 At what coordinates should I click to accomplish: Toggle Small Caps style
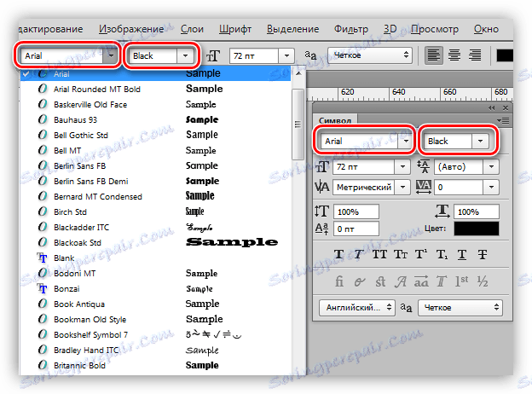pyautogui.click(x=401, y=254)
